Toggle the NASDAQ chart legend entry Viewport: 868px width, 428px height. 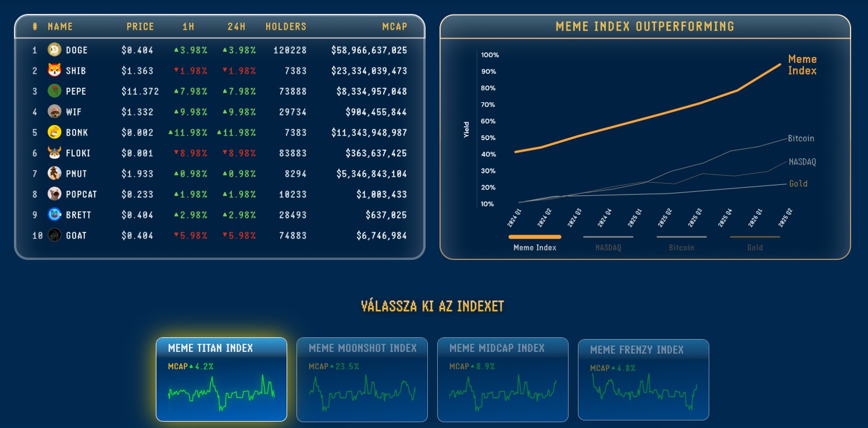pos(608,243)
